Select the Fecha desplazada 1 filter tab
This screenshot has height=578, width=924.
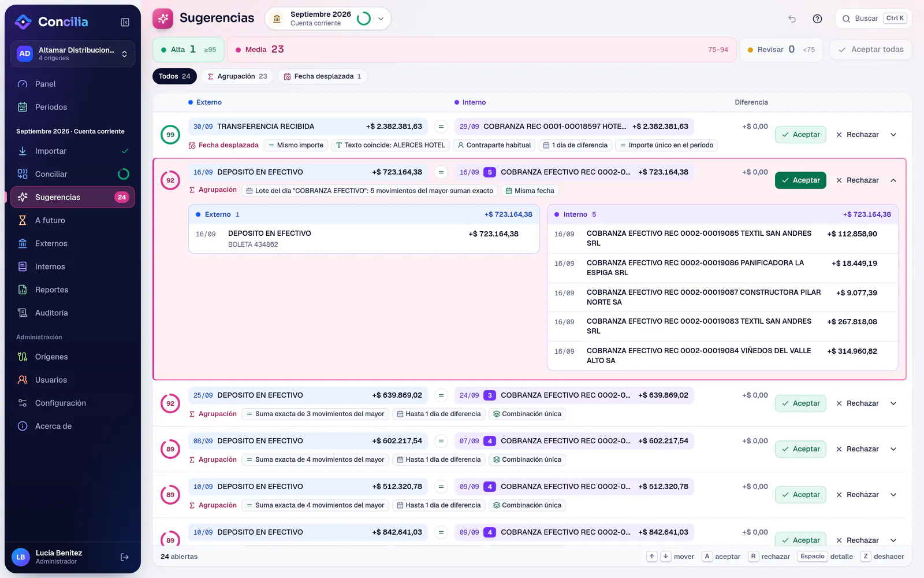tap(322, 76)
